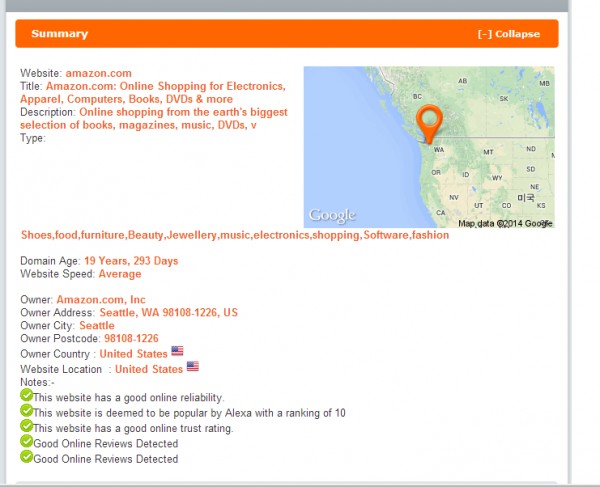This screenshot has height=487, width=600.
Task: Click 'United States' beside Owner Country
Action: pos(134,354)
